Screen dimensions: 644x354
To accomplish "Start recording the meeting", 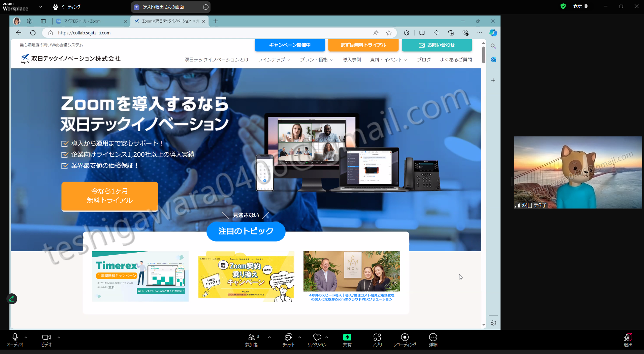I will [x=405, y=340].
